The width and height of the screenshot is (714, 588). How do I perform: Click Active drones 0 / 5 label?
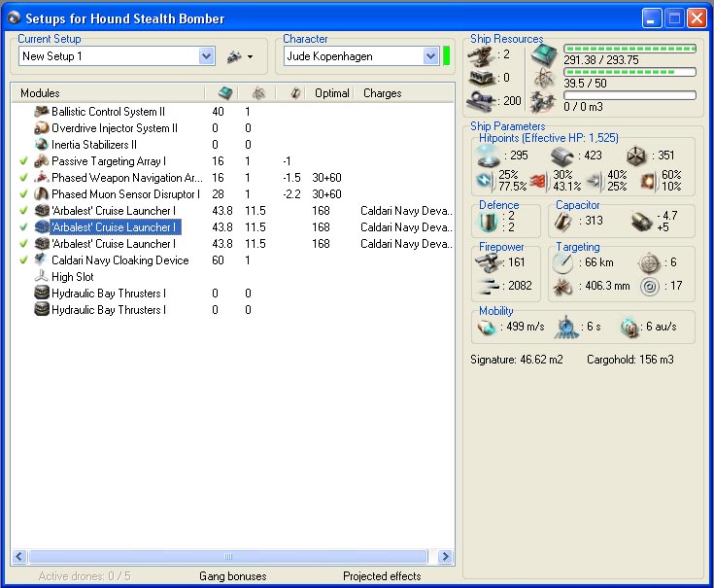[85, 576]
